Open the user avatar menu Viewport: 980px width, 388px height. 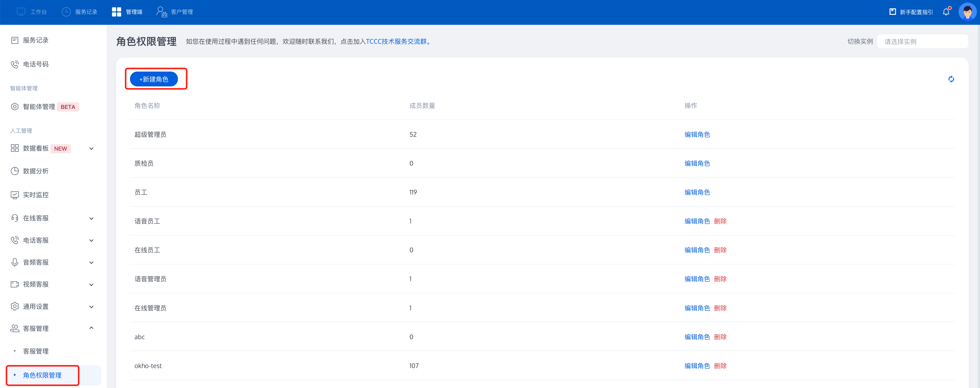[x=967, y=12]
